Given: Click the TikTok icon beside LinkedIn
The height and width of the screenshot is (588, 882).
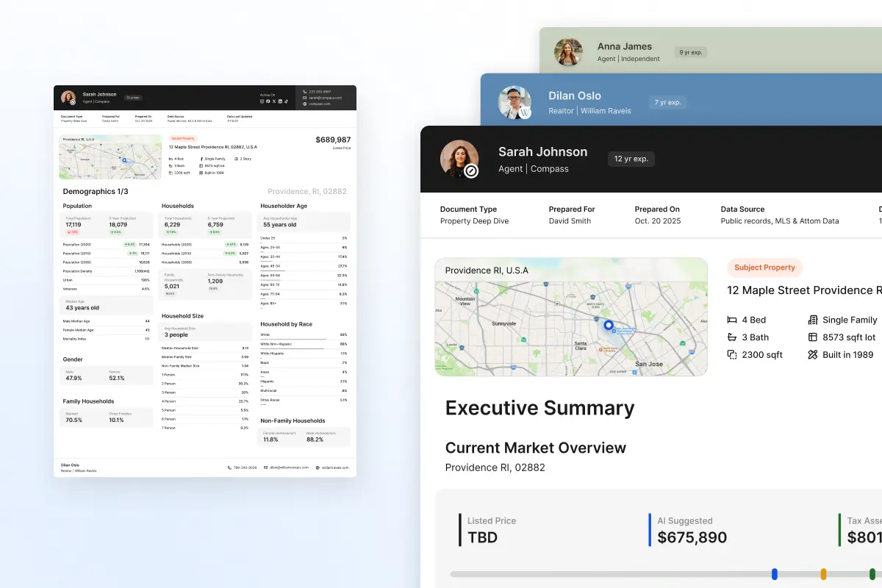Looking at the screenshot, I should 286,101.
